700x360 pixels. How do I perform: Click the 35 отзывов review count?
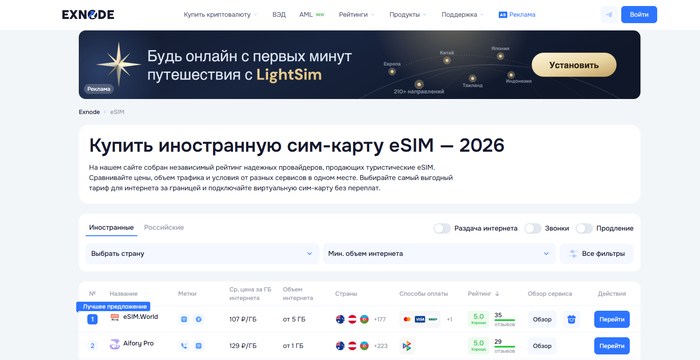(x=504, y=319)
